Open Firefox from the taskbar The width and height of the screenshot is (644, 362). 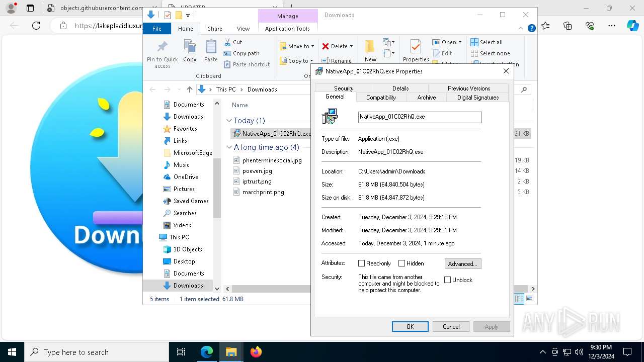256,352
